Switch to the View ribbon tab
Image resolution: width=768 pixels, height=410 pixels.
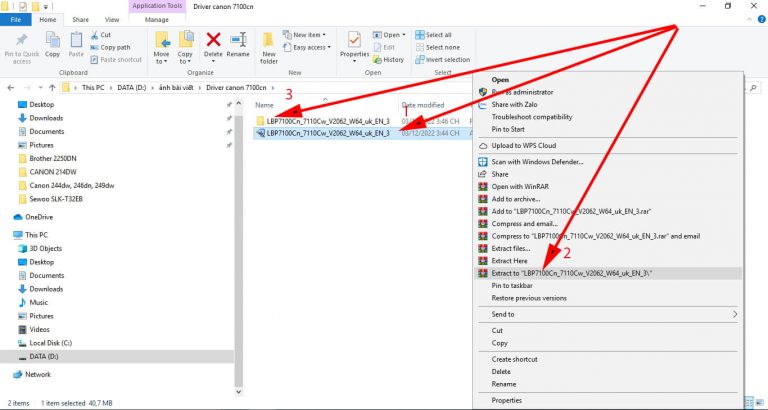[x=112, y=18]
